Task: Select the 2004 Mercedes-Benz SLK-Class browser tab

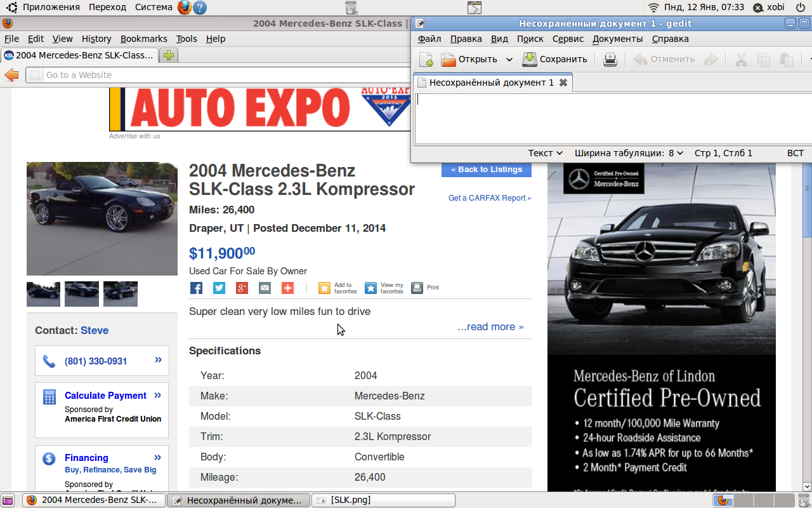Action: point(79,55)
